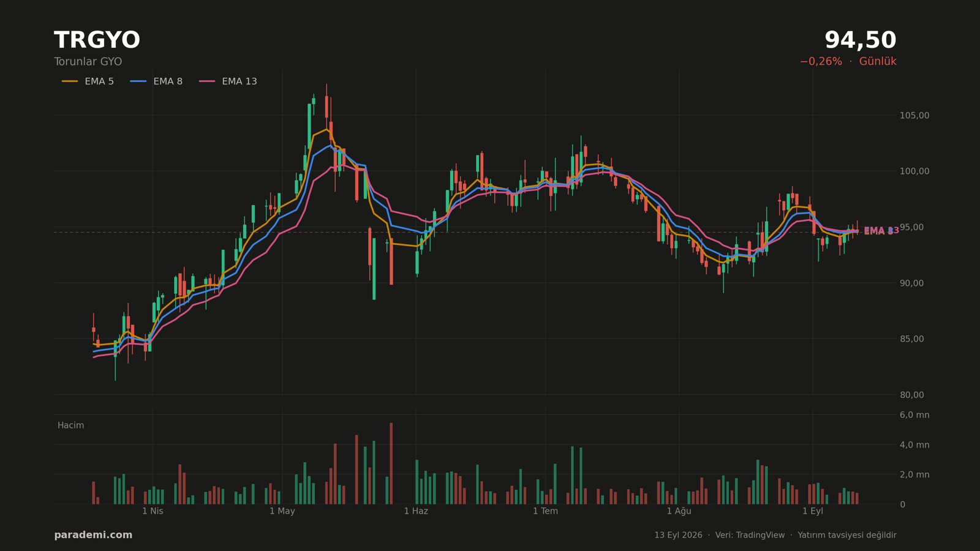Screen dimensions: 980x551
Task: Select the EMA 5 legend entry
Action: (x=88, y=81)
